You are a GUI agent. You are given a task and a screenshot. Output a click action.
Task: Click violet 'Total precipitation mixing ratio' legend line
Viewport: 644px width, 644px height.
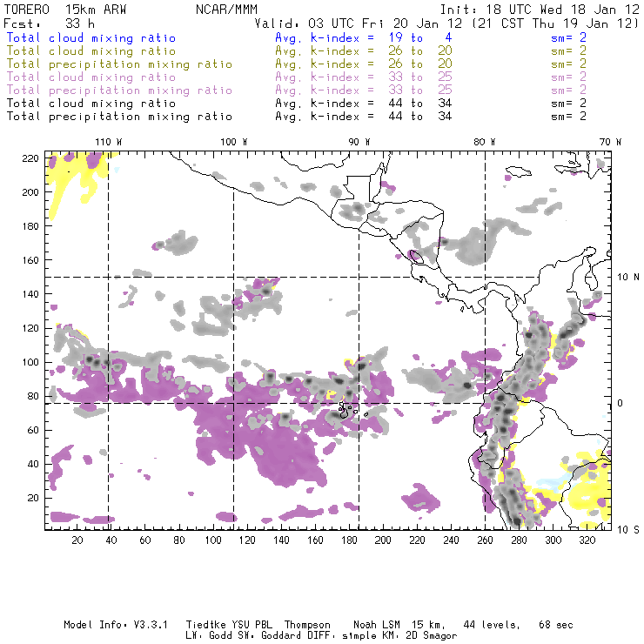click(x=119, y=91)
